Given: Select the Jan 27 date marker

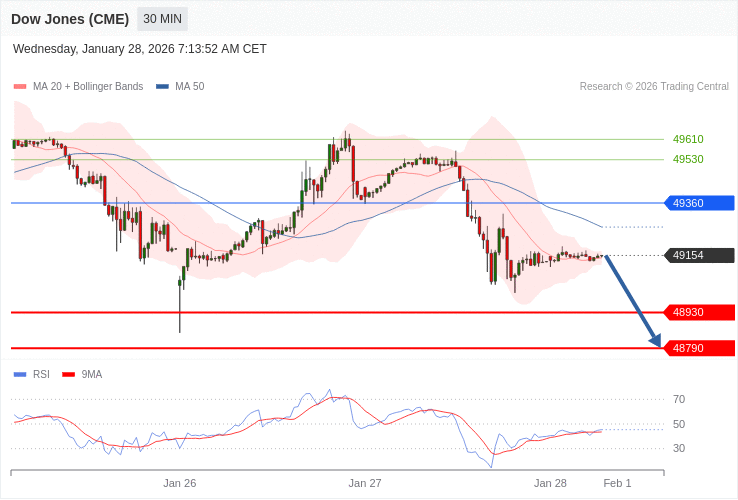Looking at the screenshot, I should coord(365,483).
